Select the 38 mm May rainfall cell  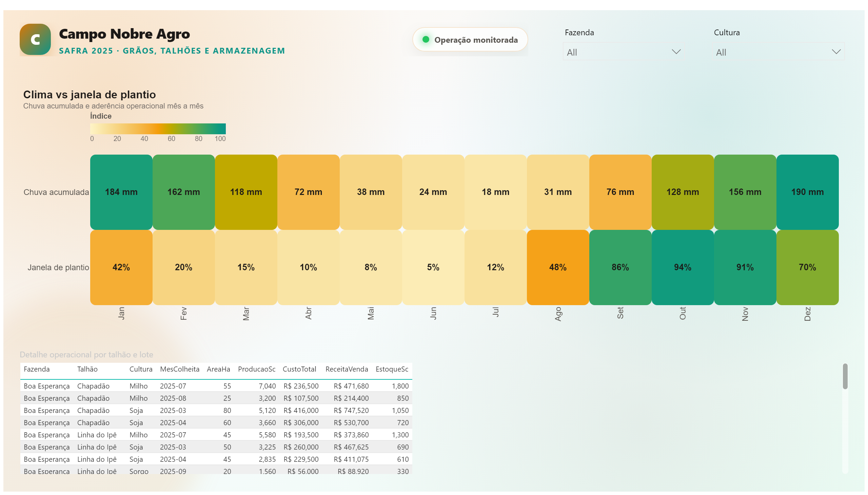point(371,192)
